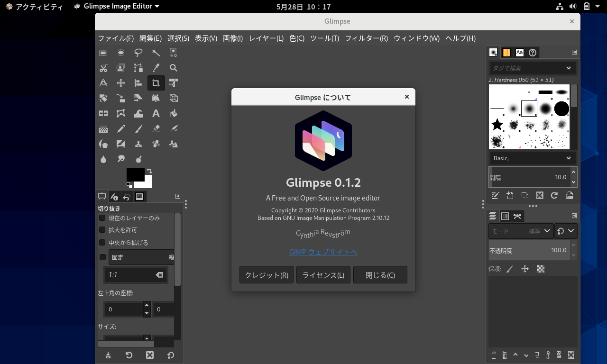Image resolution: width=607 pixels, height=364 pixels.
Task: Select the Alignment tool
Action: (138, 83)
